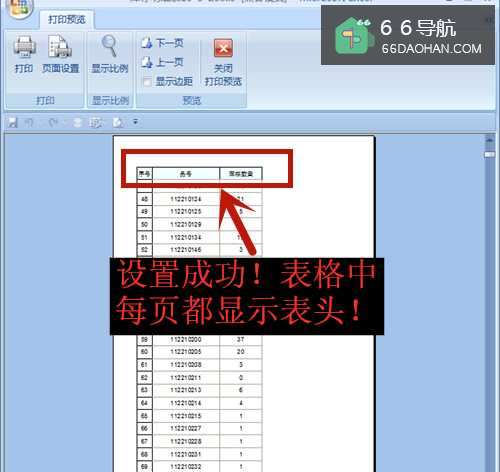Click the save icon in quick access toolbar

point(12,122)
